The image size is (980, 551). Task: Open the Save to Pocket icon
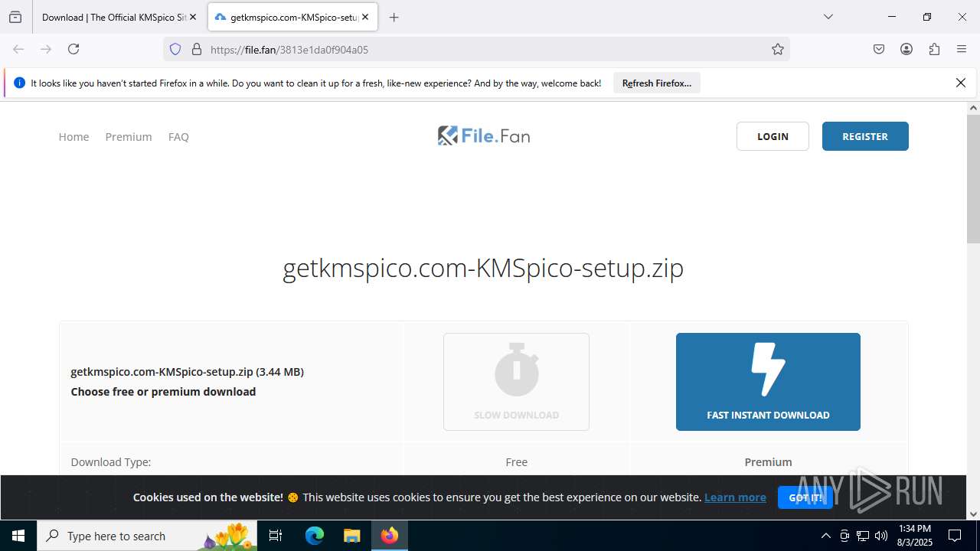(879, 49)
